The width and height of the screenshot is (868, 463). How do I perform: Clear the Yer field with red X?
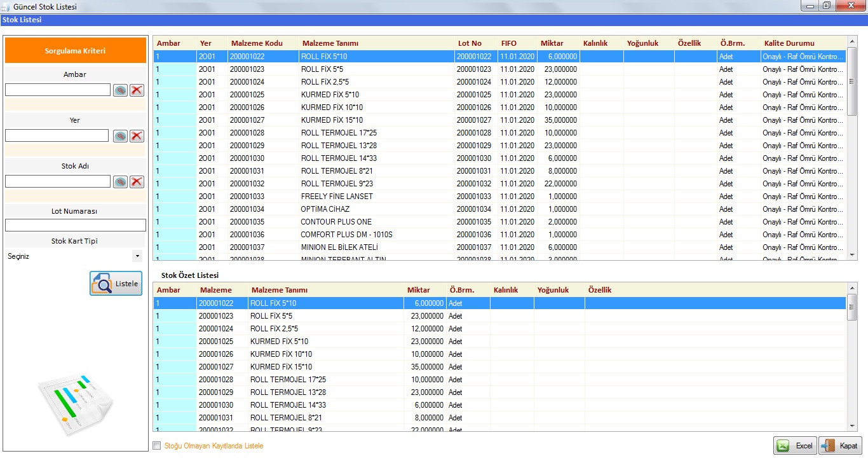[x=137, y=136]
